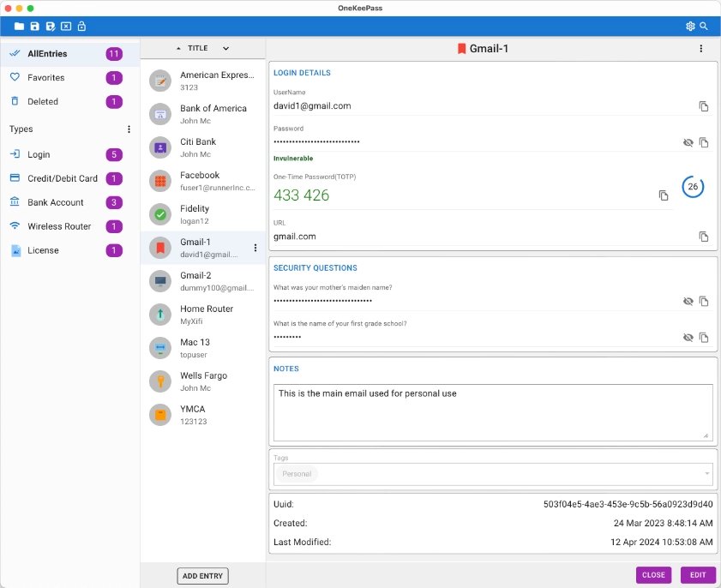Click Fidelity's green checkmark icon
This screenshot has height=588, width=721.
pos(160,214)
